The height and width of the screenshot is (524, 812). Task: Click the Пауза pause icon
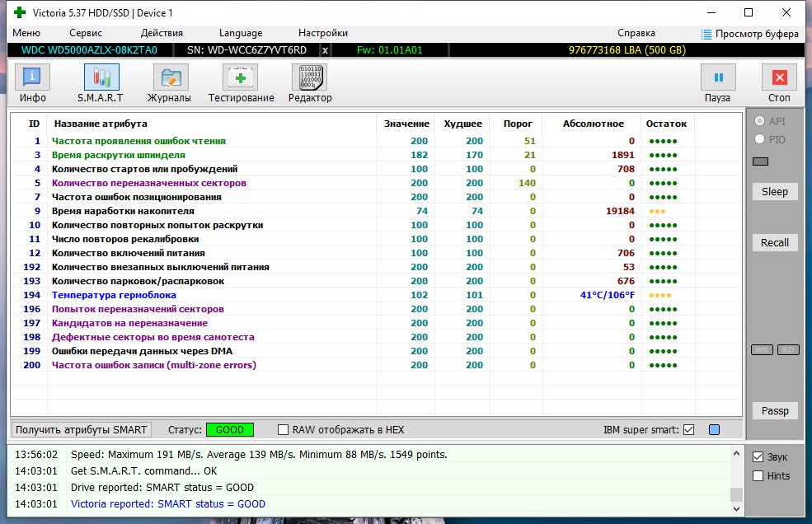[x=718, y=77]
